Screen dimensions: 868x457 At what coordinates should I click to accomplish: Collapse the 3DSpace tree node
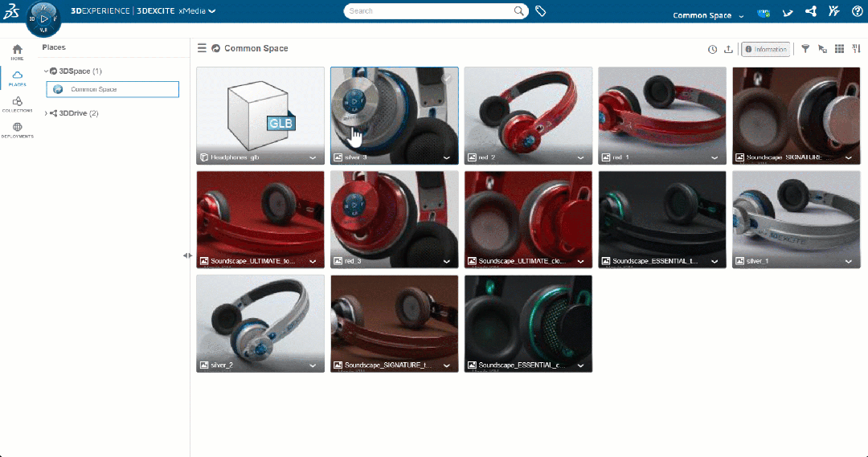pos(47,71)
